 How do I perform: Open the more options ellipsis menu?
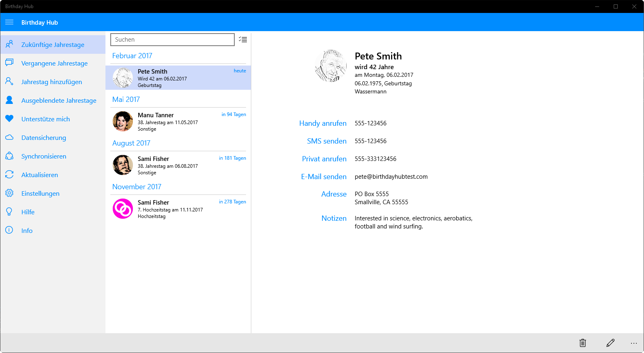click(x=633, y=343)
